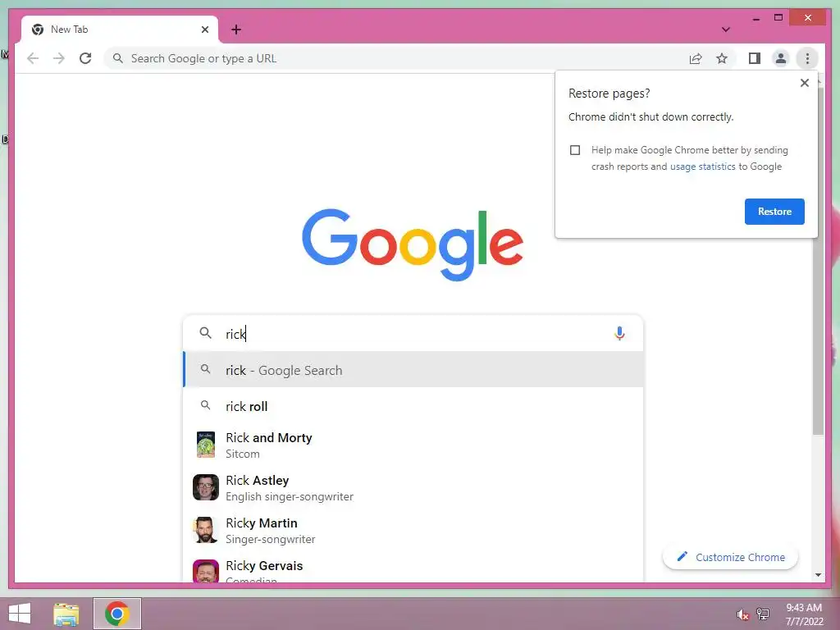The image size is (840, 630).
Task: Click the page vertical scrollbar thumb
Action: (818, 261)
